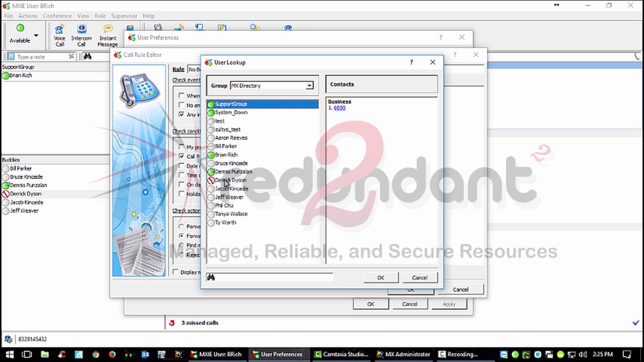Viewport: 644px width, 362px height.
Task: Click the missed calls phone icon
Action: point(172,323)
